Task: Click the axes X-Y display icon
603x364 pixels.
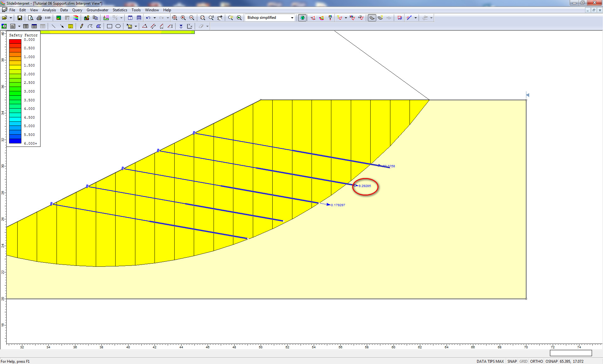Action: tap(190, 26)
